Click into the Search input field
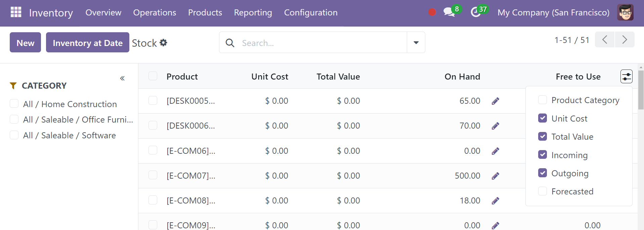This screenshot has width=644, height=230. tap(323, 43)
